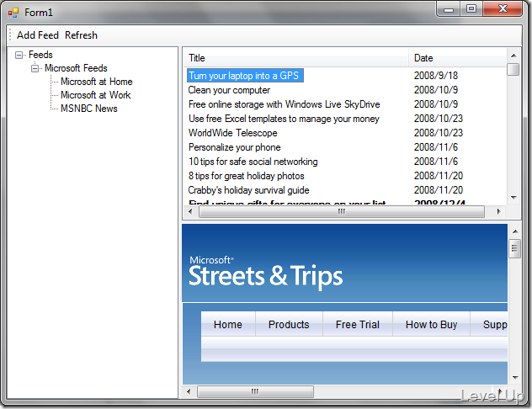Click right arrow of article list horizontal scrollbar
Image resolution: width=532 pixels, height=409 pixels.
498,211
